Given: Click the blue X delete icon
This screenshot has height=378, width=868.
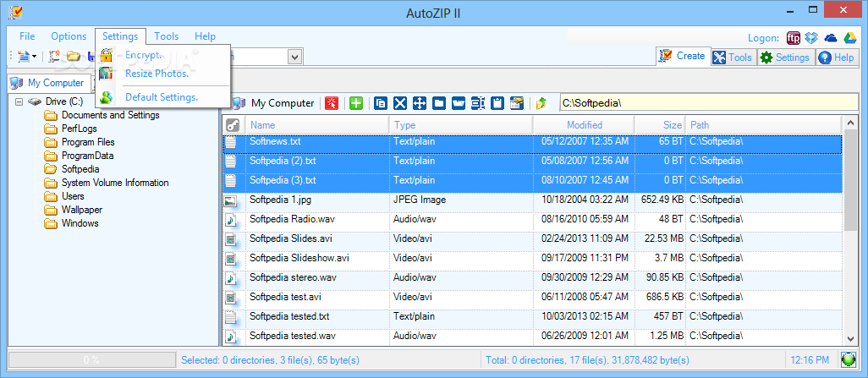Looking at the screenshot, I should [400, 103].
